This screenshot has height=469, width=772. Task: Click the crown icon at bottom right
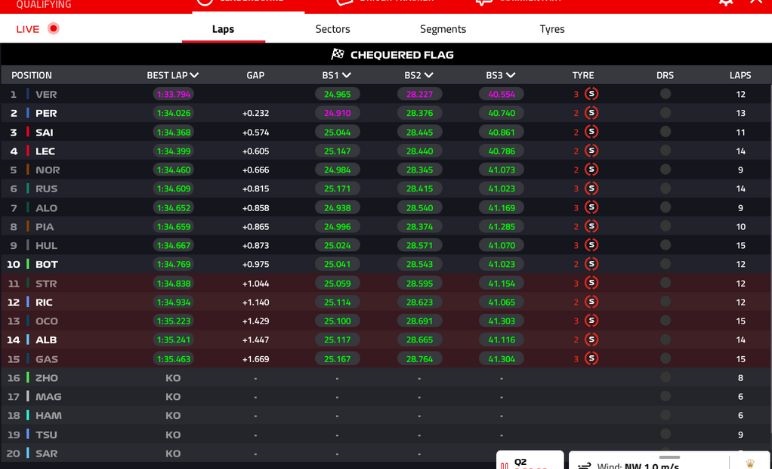click(750, 464)
